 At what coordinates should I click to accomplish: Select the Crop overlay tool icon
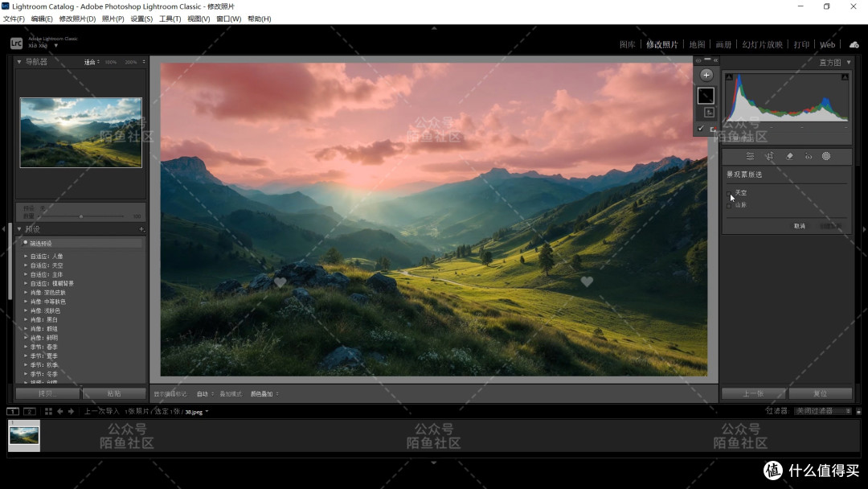769,156
